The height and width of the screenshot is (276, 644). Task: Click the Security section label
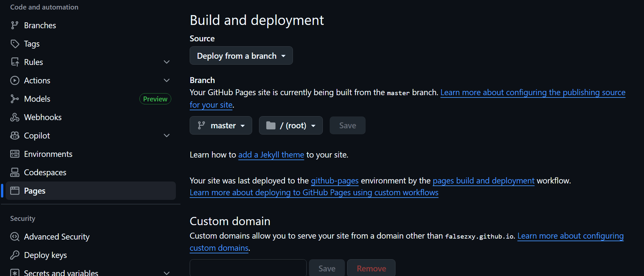[23, 219]
